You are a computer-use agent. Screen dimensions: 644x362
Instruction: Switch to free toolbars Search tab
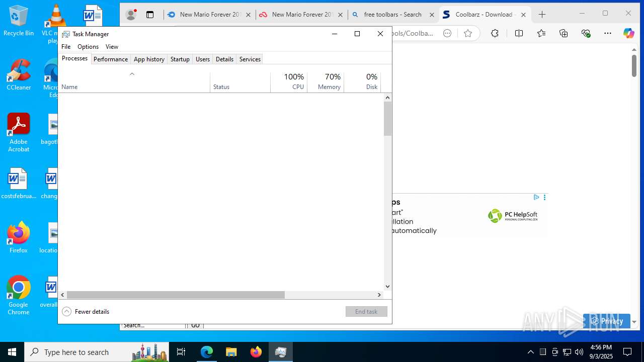pyautogui.click(x=392, y=15)
